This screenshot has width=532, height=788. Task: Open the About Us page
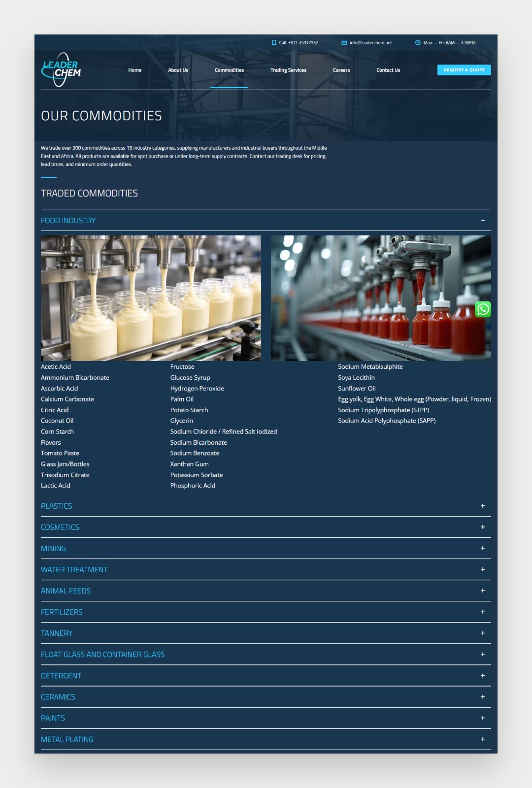click(178, 70)
